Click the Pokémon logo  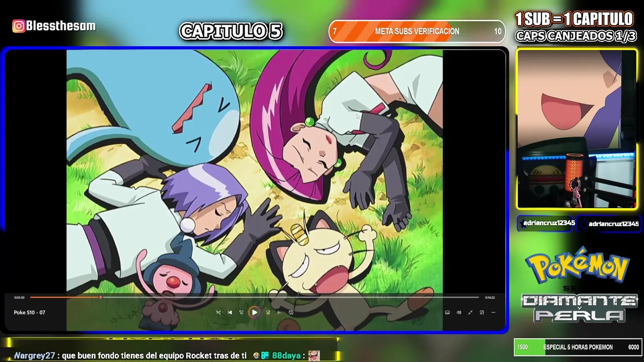pyautogui.click(x=578, y=265)
